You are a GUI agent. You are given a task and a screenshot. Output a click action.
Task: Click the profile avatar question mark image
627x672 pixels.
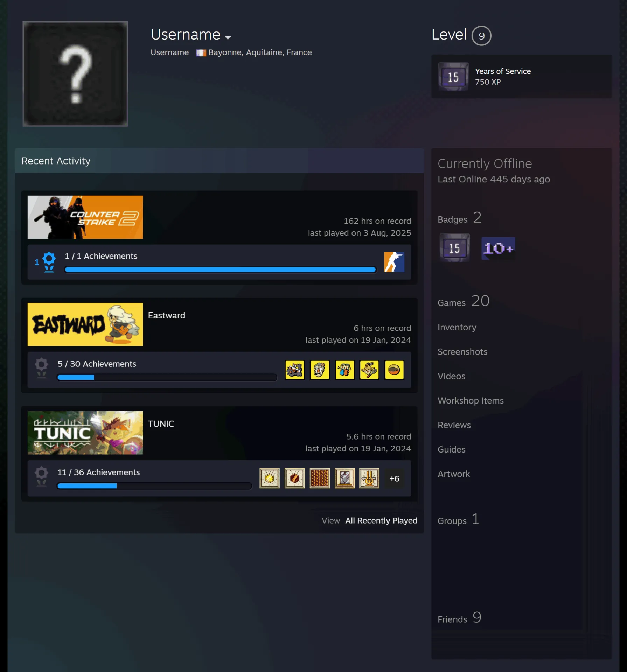(75, 74)
